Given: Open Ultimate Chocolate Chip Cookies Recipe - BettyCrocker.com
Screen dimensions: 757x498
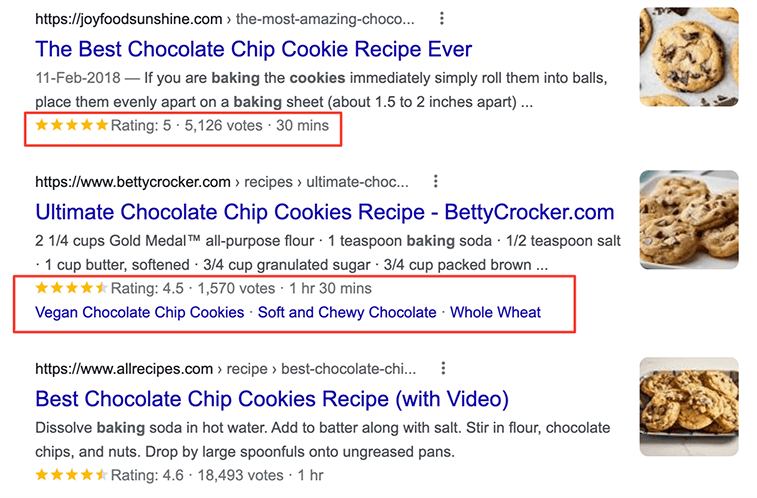Looking at the screenshot, I should pos(324,212).
